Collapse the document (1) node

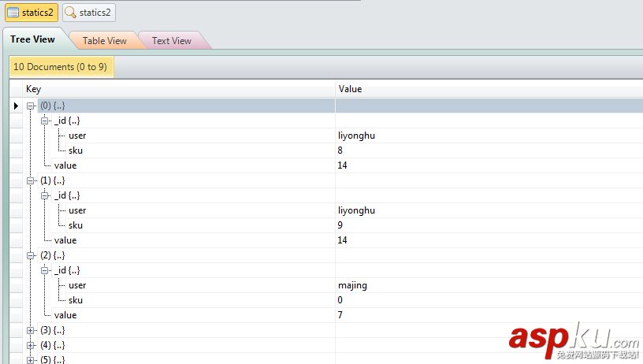click(x=31, y=180)
